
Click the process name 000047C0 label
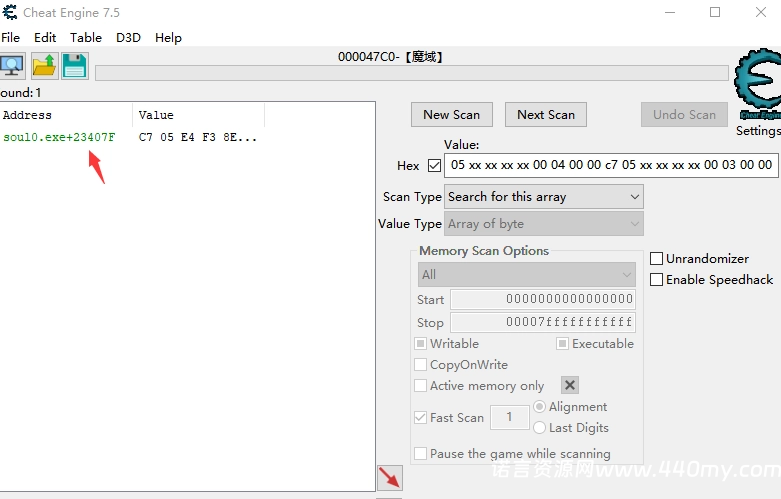[x=390, y=57]
